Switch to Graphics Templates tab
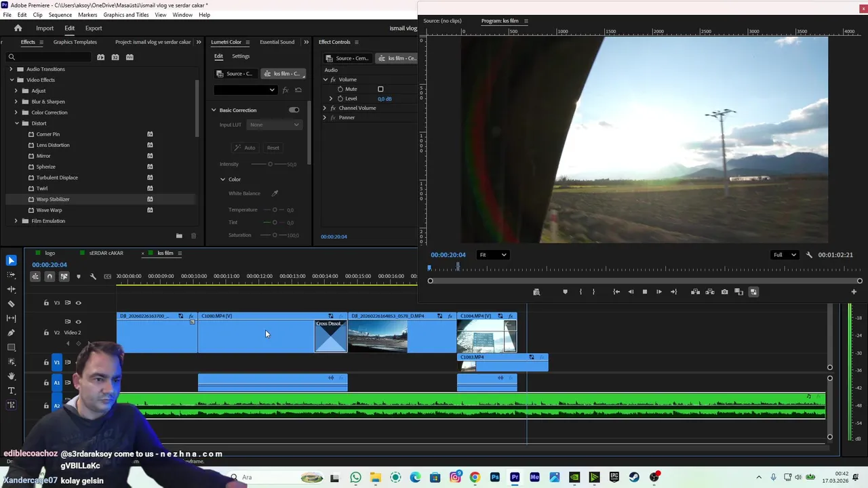 pos(75,42)
